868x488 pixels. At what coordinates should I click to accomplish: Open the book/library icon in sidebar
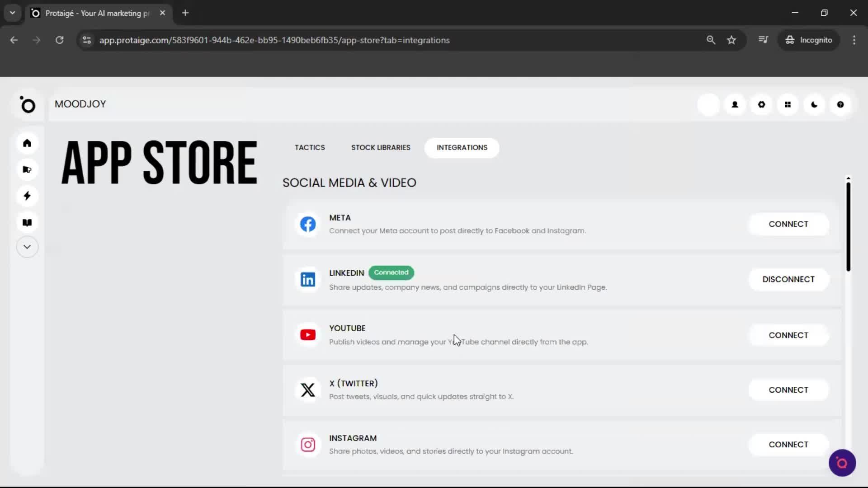tap(27, 222)
